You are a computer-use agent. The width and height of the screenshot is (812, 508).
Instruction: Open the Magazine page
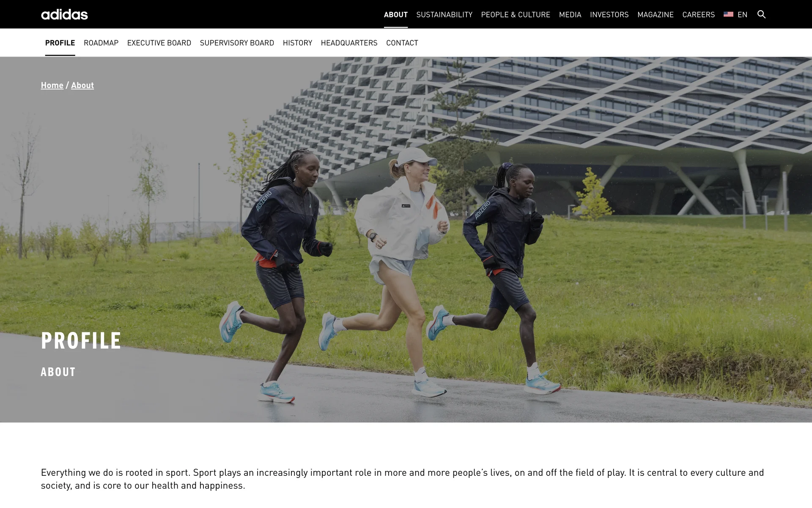655,14
